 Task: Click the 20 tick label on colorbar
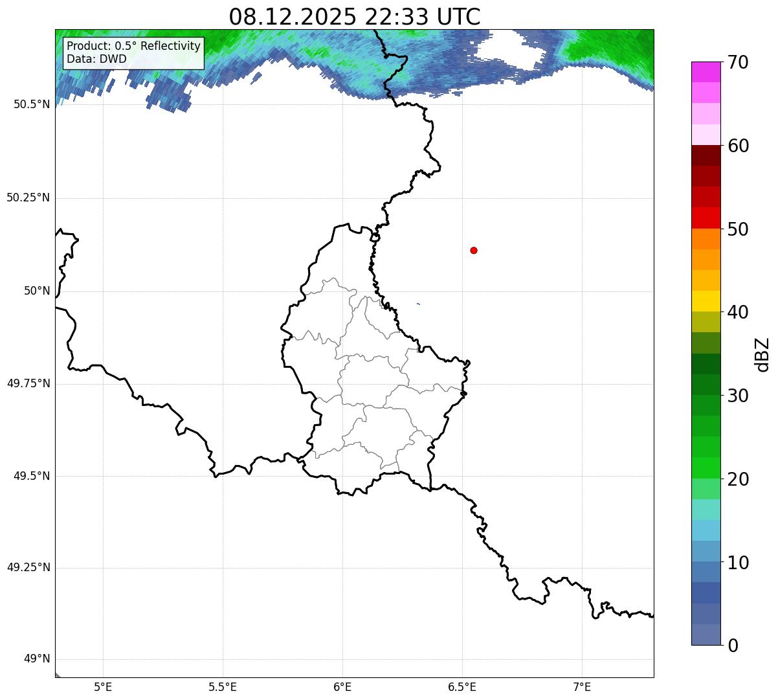point(738,479)
